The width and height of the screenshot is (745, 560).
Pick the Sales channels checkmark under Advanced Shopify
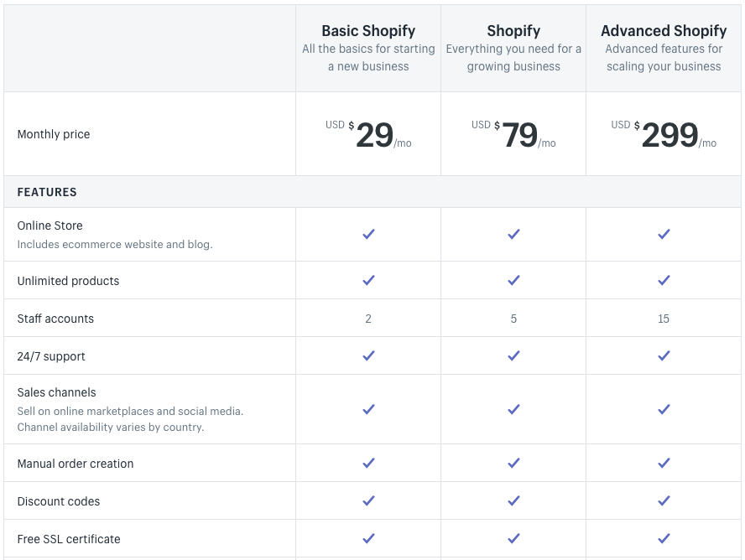(664, 409)
